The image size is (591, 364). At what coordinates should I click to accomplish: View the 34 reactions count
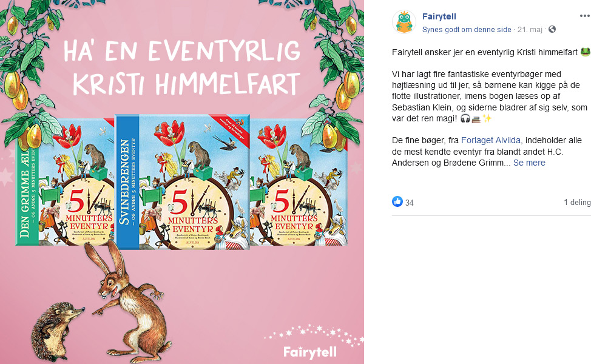click(x=410, y=203)
